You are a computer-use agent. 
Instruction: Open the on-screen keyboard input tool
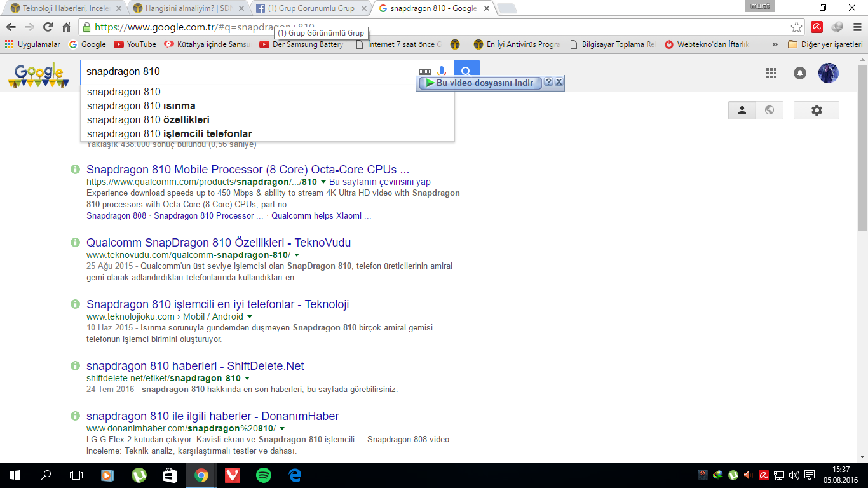[424, 72]
